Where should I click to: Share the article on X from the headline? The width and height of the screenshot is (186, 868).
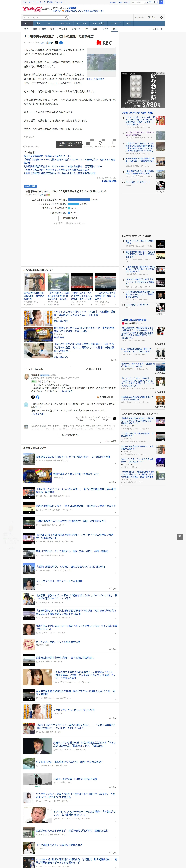point(56,43)
